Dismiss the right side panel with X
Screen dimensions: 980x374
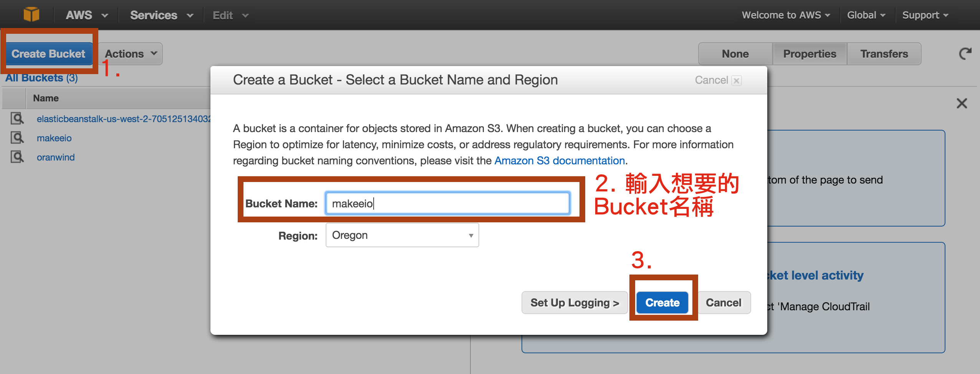click(962, 103)
